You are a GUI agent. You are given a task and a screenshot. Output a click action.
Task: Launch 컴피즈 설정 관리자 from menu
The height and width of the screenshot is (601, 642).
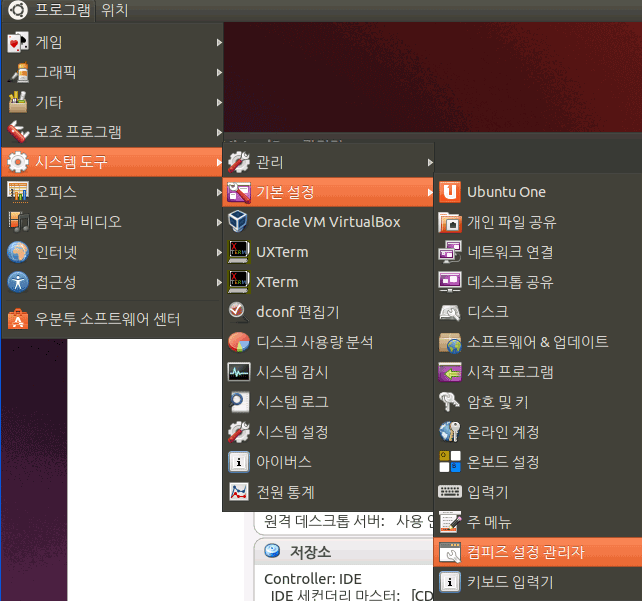pos(538,552)
